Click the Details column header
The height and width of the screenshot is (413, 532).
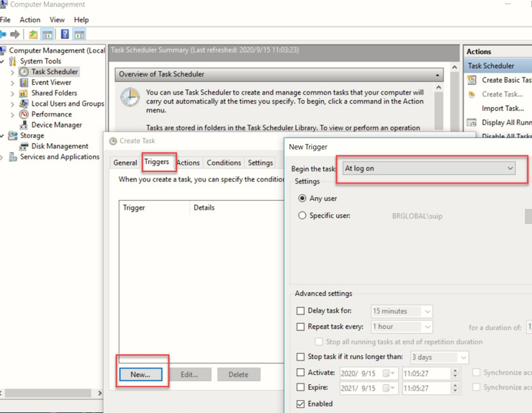[x=237, y=207]
